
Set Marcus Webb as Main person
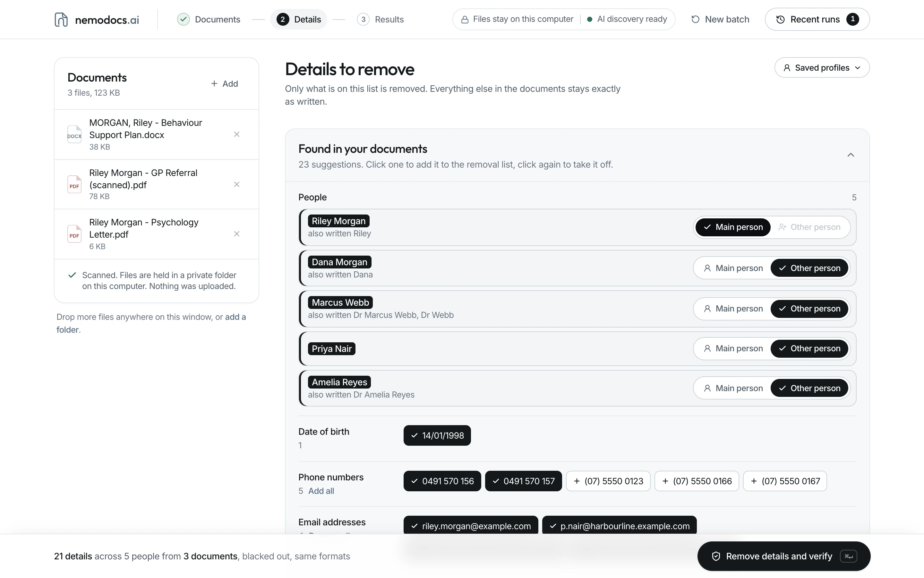[733, 309]
